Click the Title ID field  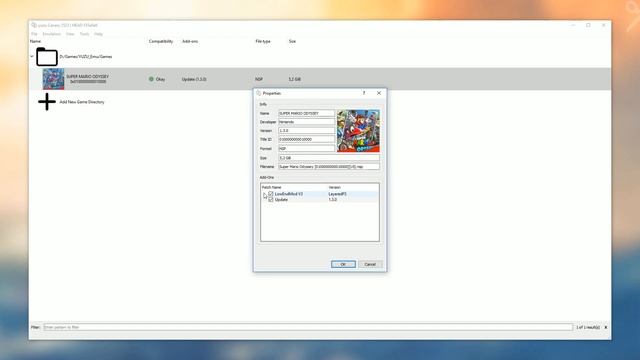pyautogui.click(x=307, y=140)
